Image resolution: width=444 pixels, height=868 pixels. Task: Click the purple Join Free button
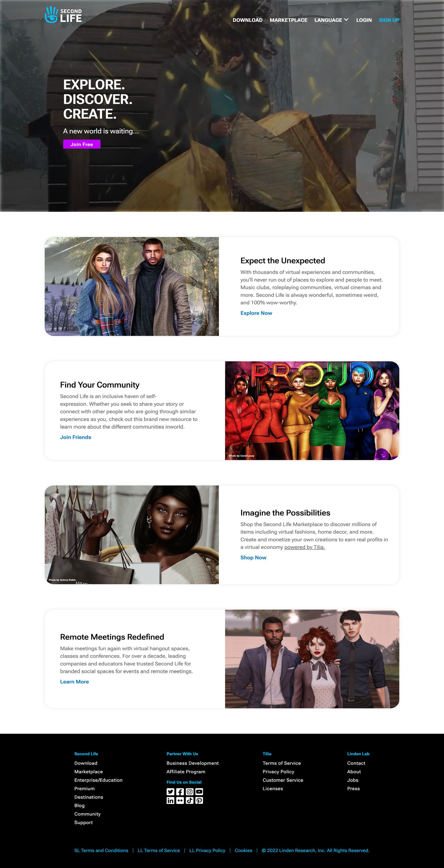(82, 144)
